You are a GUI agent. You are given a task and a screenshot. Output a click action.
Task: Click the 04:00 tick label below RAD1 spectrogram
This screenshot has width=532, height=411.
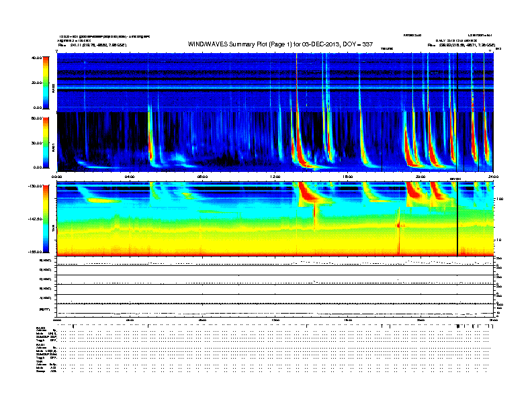tap(130, 177)
